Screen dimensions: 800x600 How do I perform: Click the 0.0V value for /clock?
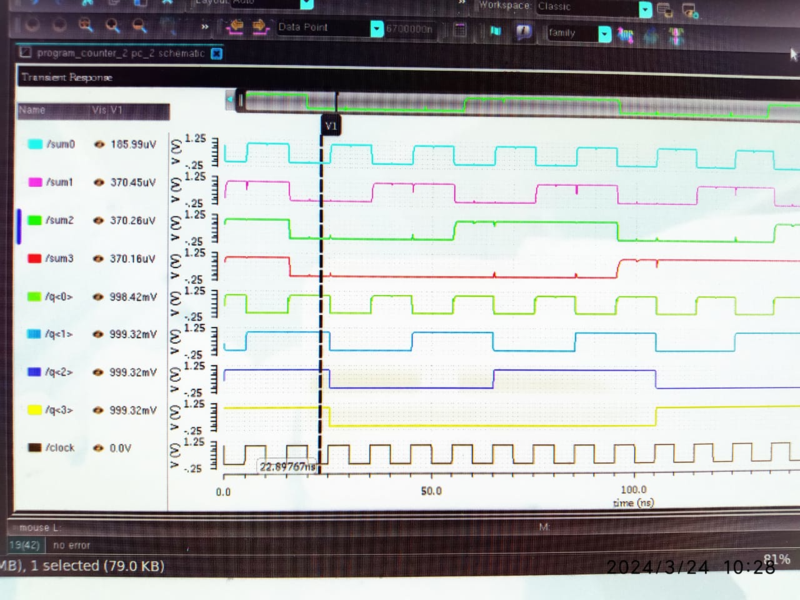[120, 448]
